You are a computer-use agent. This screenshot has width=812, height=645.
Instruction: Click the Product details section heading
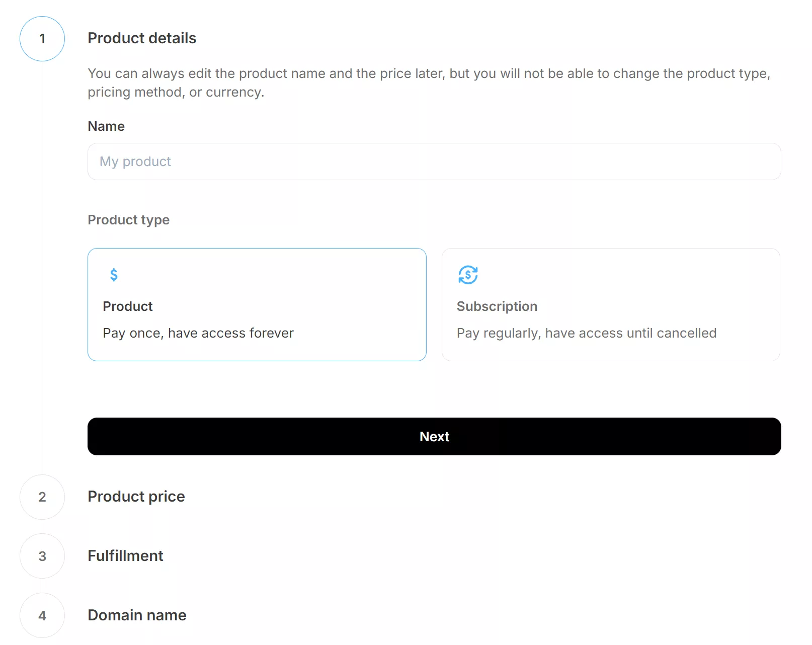point(142,38)
